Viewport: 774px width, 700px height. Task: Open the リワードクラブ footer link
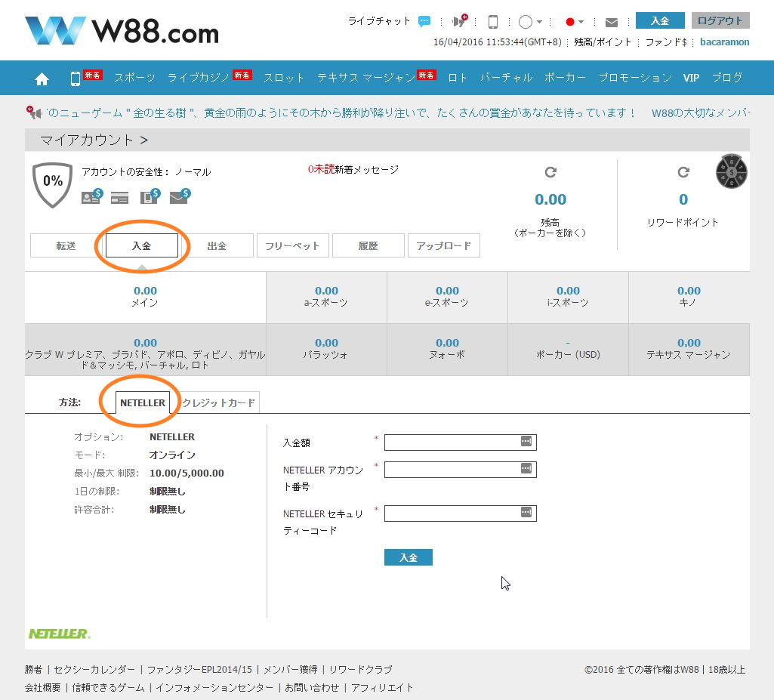(x=361, y=669)
